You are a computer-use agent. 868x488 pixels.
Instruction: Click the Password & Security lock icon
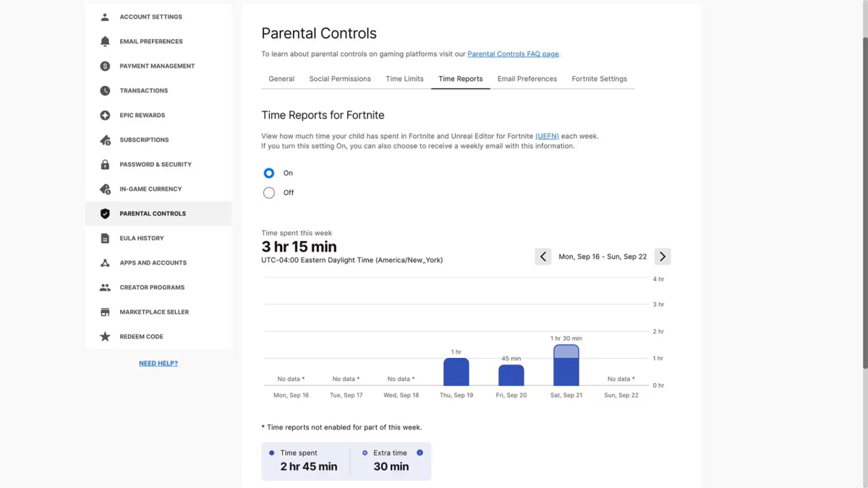(x=105, y=164)
